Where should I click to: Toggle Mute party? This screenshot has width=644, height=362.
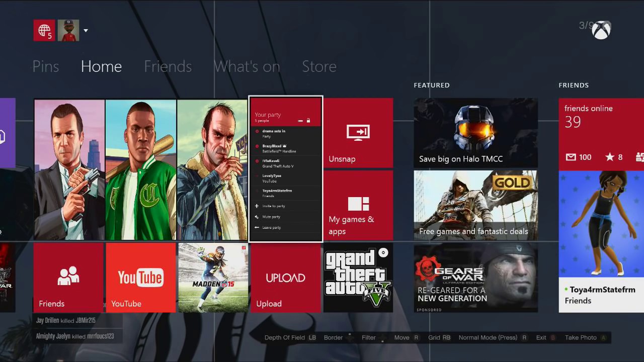(286, 217)
